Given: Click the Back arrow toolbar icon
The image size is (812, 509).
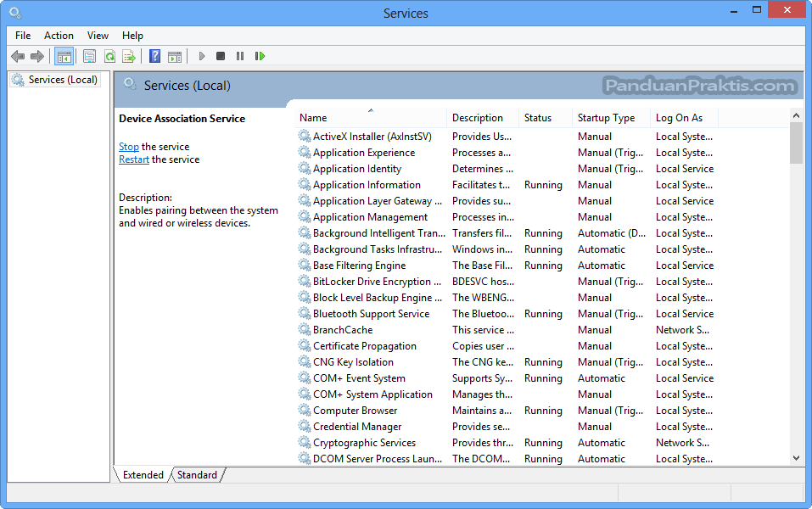Looking at the screenshot, I should [x=18, y=56].
